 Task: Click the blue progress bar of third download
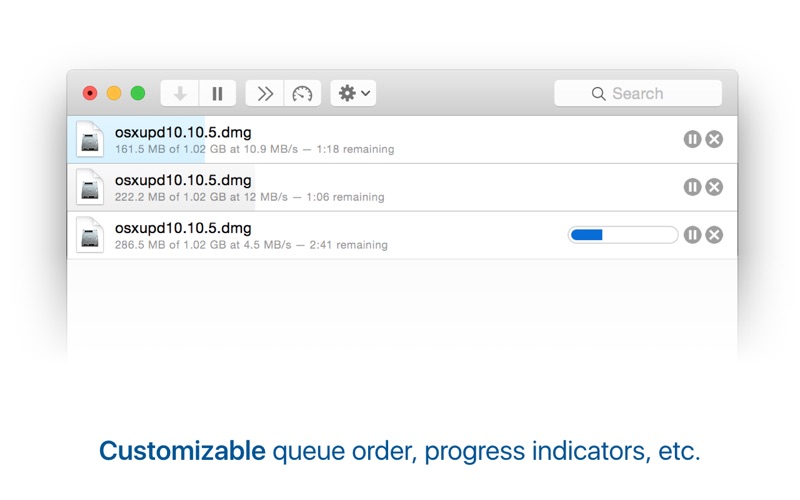pyautogui.click(x=623, y=235)
